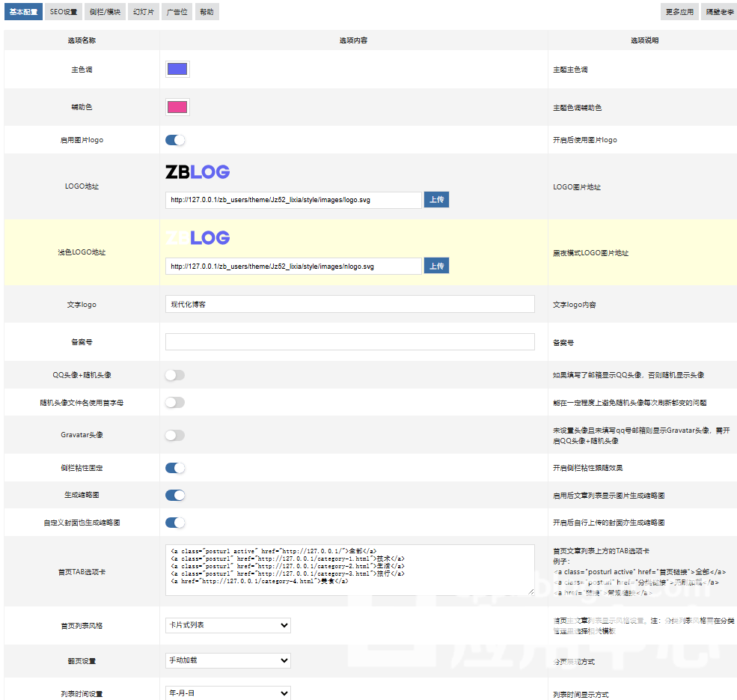This screenshot has width=737, height=700.
Task: Open the 隔壁老李 link button
Action: (x=720, y=12)
